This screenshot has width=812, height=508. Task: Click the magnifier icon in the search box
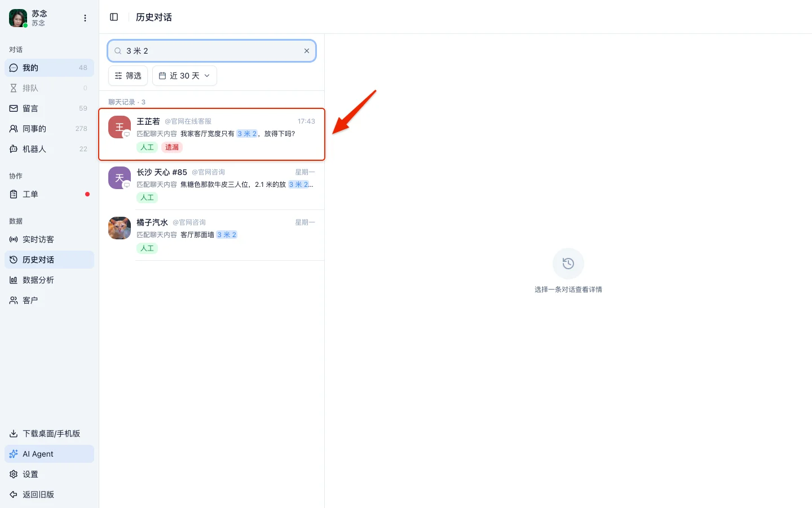coord(118,51)
